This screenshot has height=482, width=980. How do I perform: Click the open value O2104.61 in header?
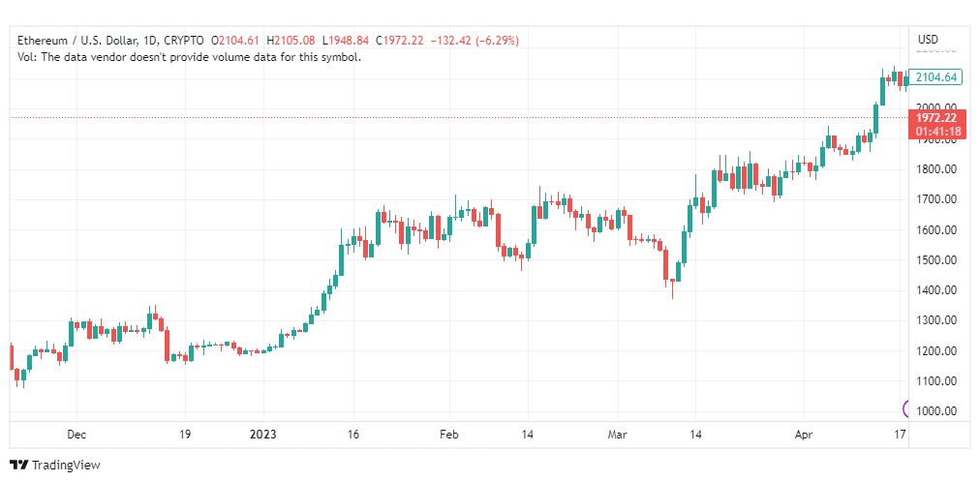pos(235,41)
